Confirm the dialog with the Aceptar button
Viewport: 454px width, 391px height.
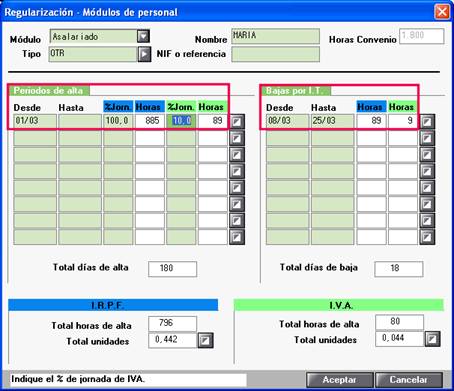tap(340, 380)
